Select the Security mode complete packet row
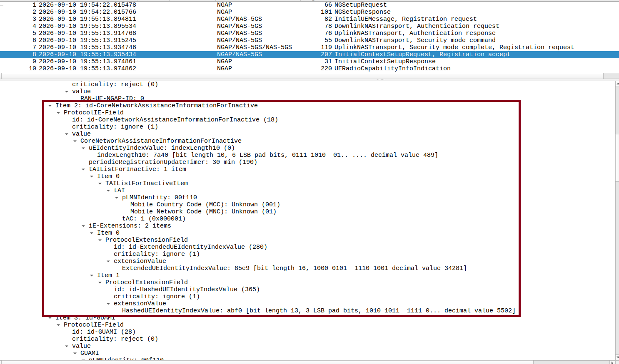 [x=309, y=47]
